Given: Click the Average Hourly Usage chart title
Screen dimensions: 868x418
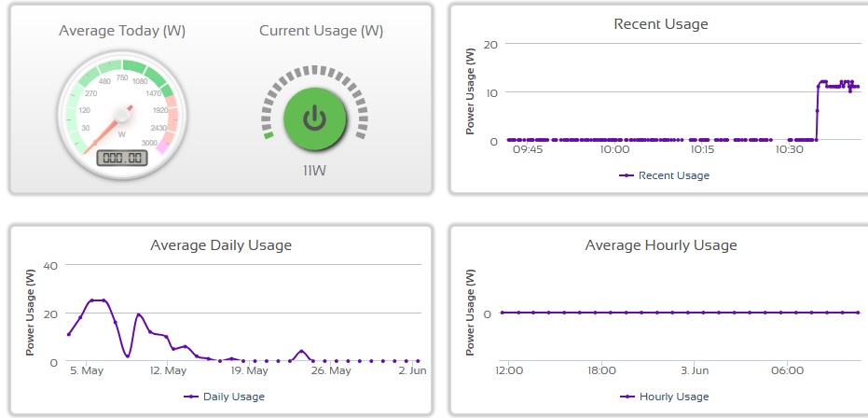Looking at the screenshot, I should click(660, 245).
